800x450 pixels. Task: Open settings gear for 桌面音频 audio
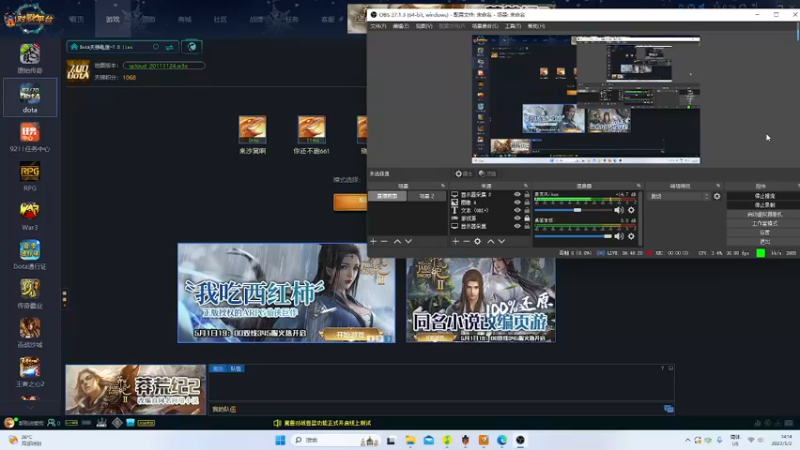click(x=631, y=236)
